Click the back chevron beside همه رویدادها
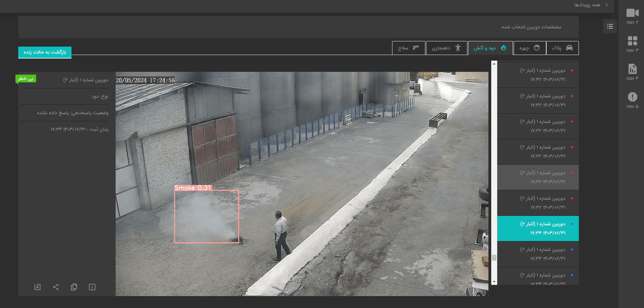 point(607,5)
